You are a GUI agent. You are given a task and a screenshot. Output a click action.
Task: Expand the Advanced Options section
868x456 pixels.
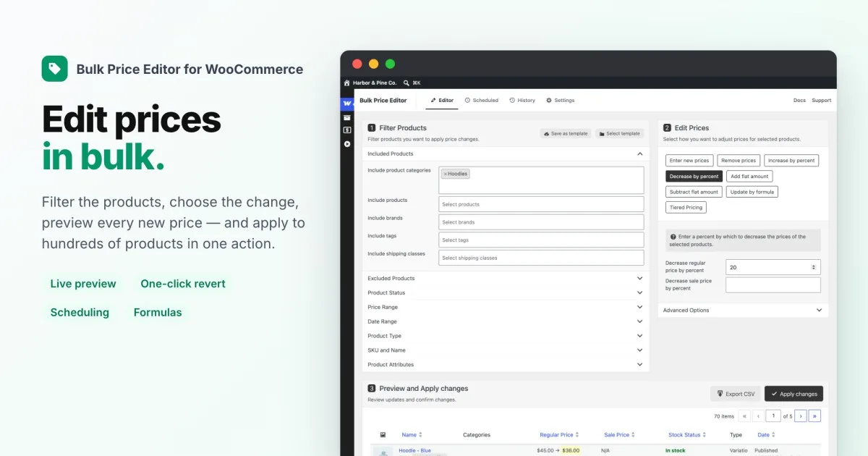pos(744,310)
